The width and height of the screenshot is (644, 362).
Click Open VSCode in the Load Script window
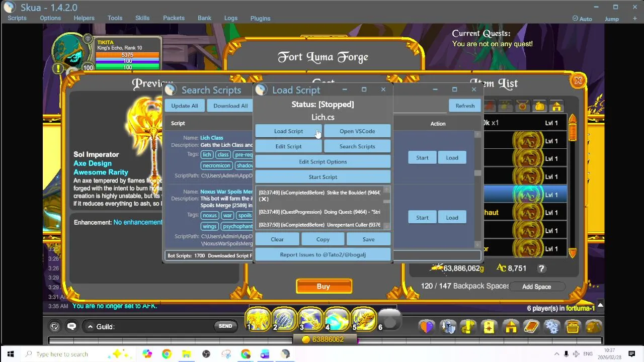pos(357,131)
